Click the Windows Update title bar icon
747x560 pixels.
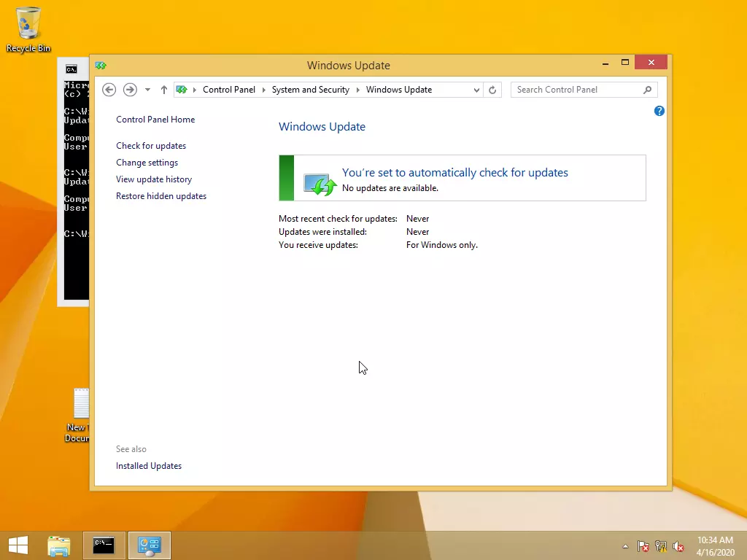pos(101,65)
